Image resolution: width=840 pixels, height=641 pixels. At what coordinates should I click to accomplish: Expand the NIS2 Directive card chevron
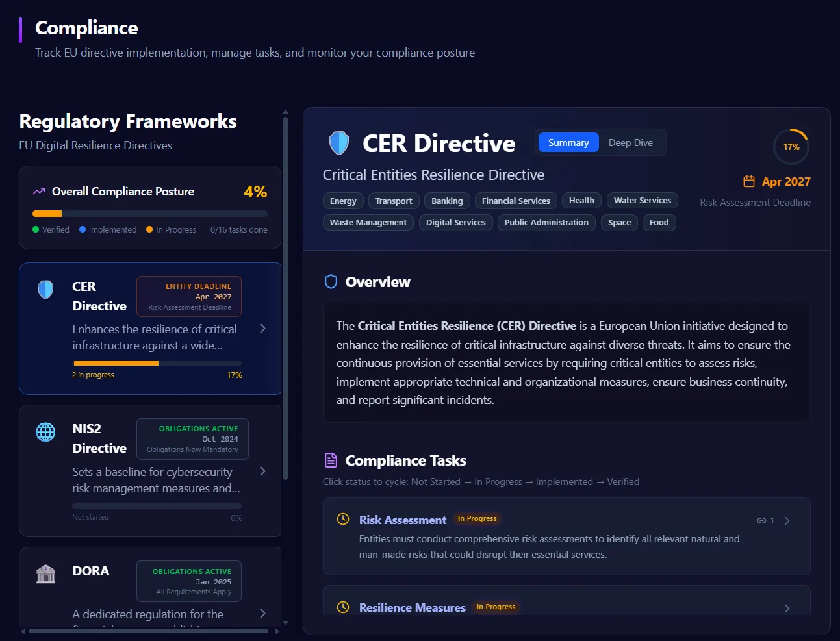coord(262,471)
